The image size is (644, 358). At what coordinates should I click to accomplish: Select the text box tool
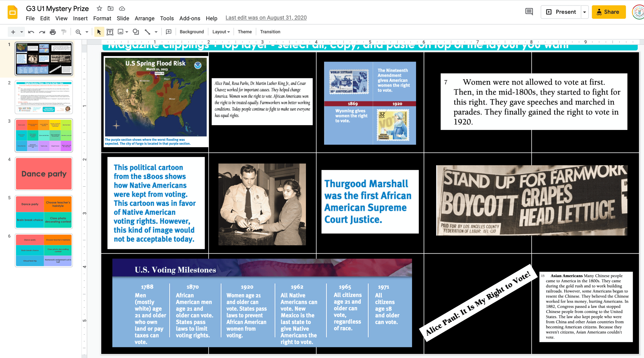[110, 32]
